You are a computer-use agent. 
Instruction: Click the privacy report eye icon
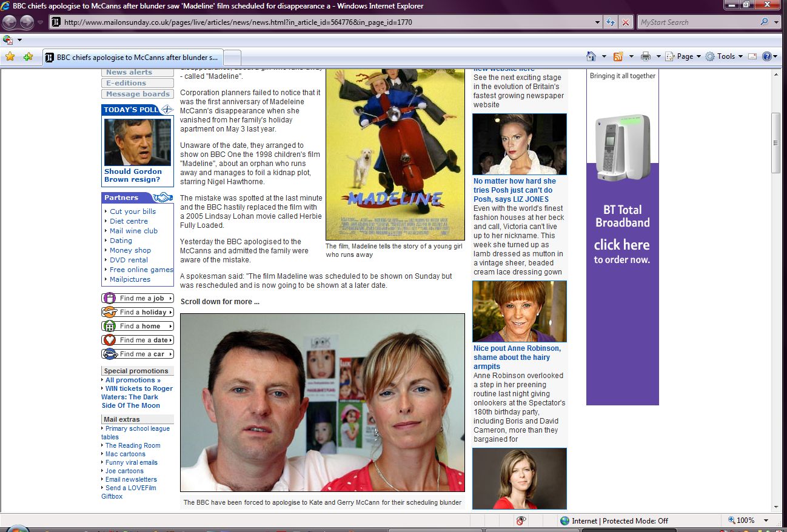pos(520,520)
